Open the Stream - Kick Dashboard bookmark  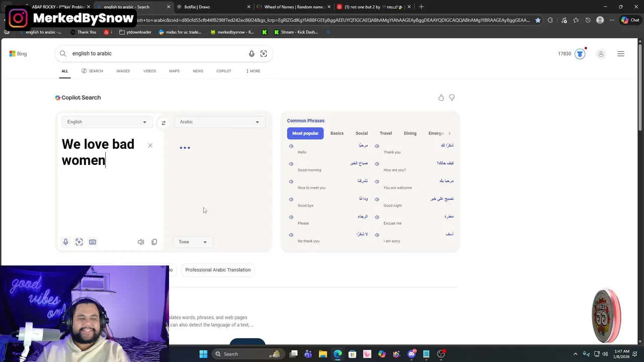(296, 32)
